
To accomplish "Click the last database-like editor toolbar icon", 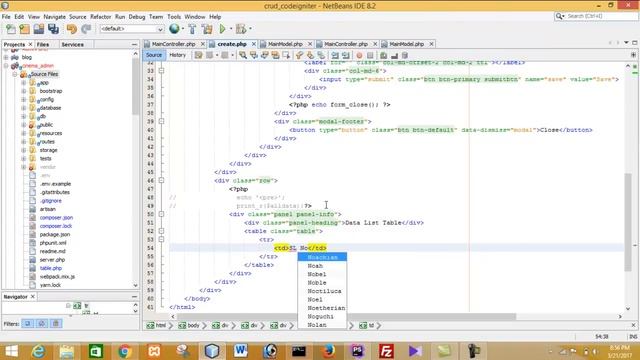I will pyautogui.click(x=405, y=55).
